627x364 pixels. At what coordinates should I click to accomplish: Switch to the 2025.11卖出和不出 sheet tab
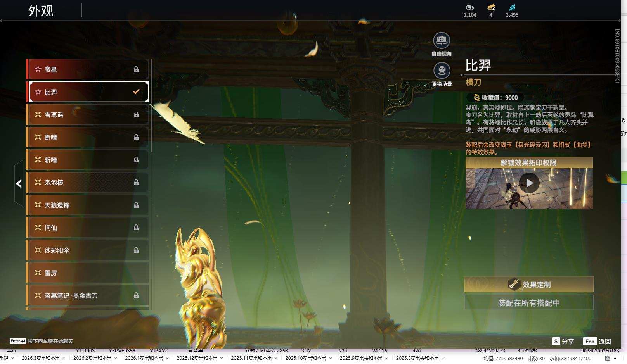(x=251, y=358)
